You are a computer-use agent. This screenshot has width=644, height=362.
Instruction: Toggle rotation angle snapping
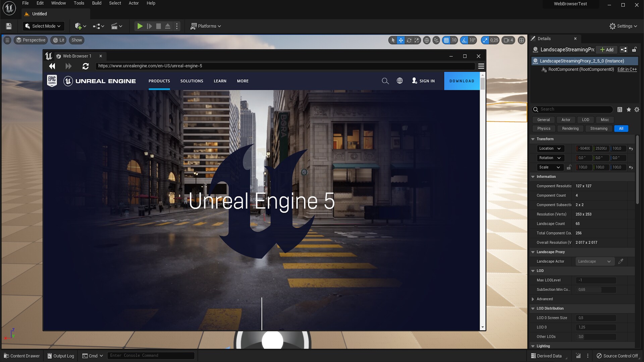[x=464, y=40]
